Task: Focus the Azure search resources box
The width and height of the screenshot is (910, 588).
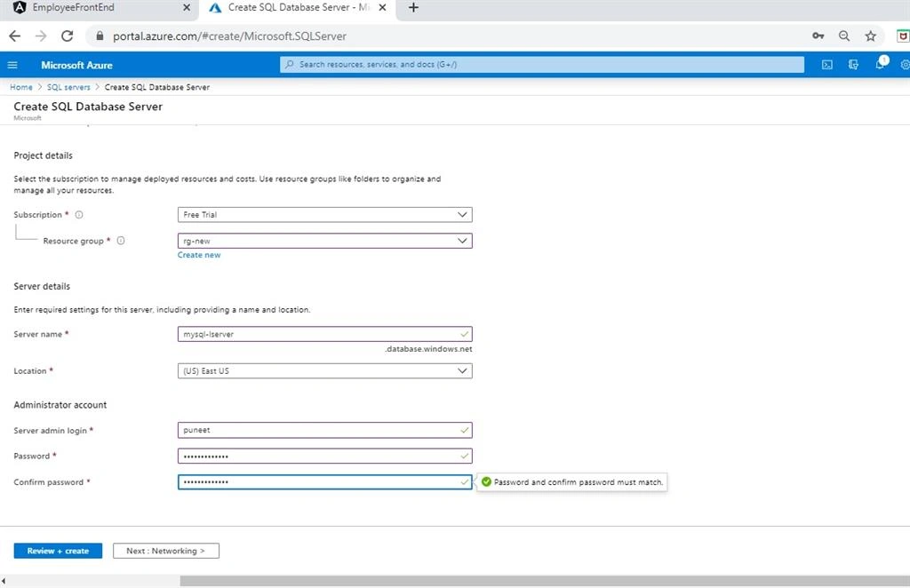Action: pos(542,64)
